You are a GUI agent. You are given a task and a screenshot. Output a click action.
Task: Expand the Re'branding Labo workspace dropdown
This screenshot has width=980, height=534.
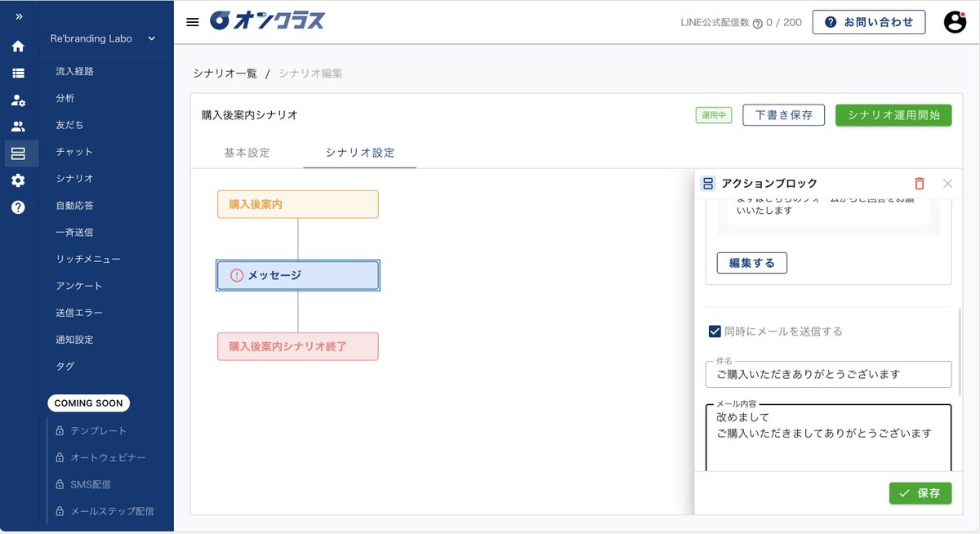(x=151, y=38)
